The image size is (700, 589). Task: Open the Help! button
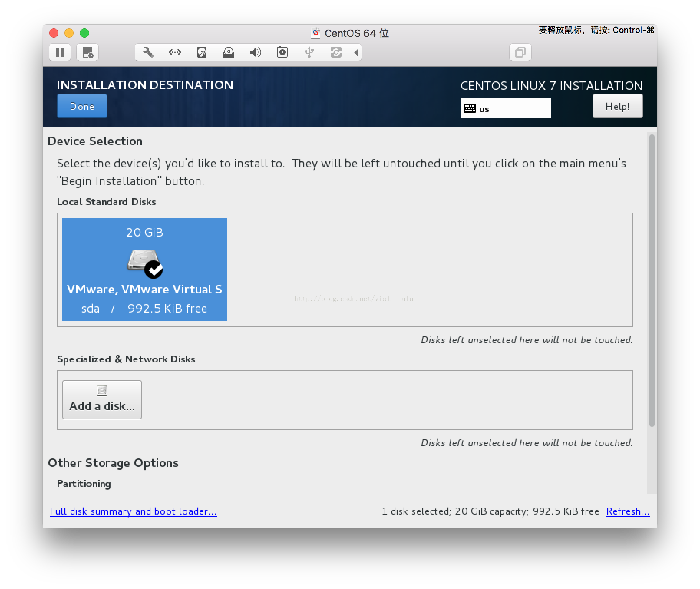(617, 106)
